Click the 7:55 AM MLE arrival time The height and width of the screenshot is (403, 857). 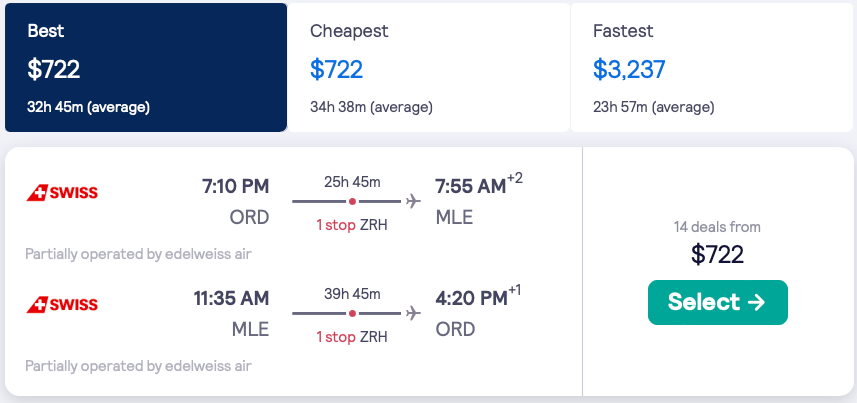coord(472,187)
